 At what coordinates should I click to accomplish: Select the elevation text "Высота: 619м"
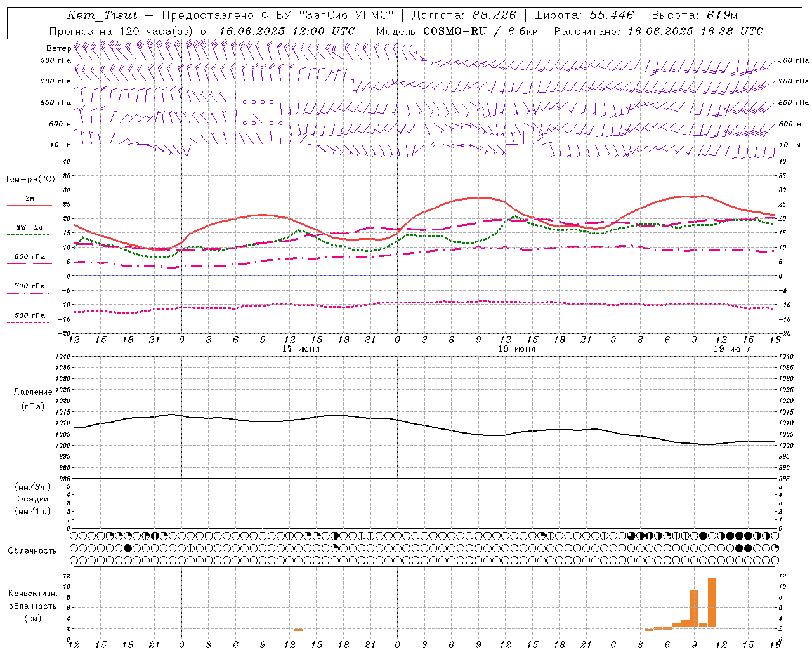(695, 15)
